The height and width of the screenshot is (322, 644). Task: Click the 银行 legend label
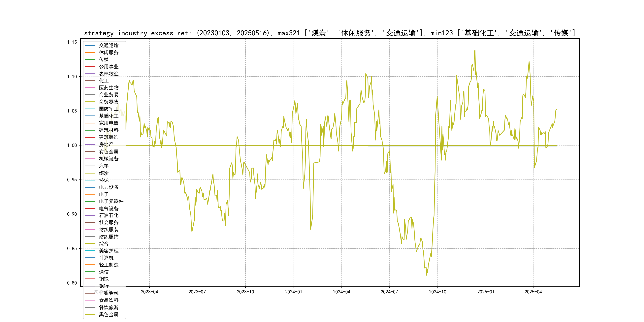(104, 286)
